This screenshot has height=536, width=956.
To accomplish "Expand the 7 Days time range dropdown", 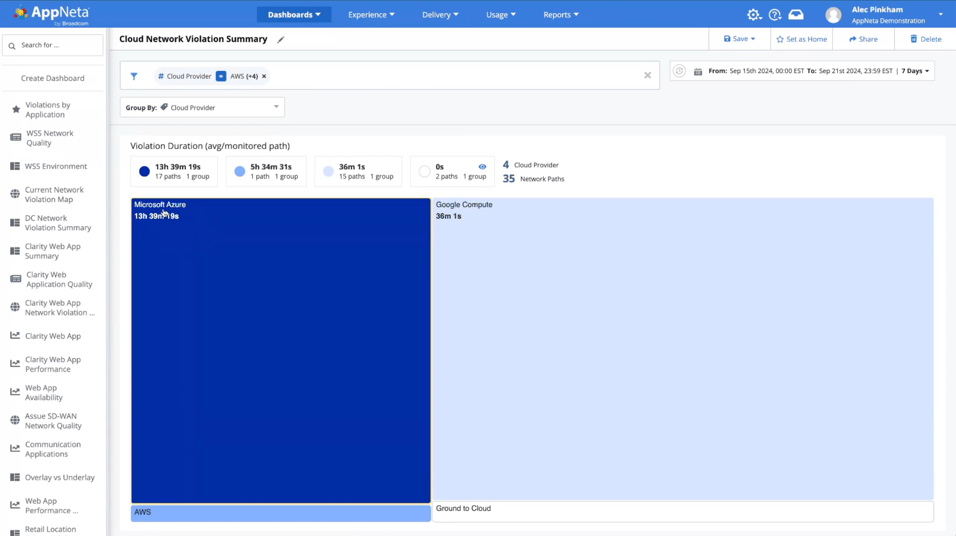I will 915,71.
